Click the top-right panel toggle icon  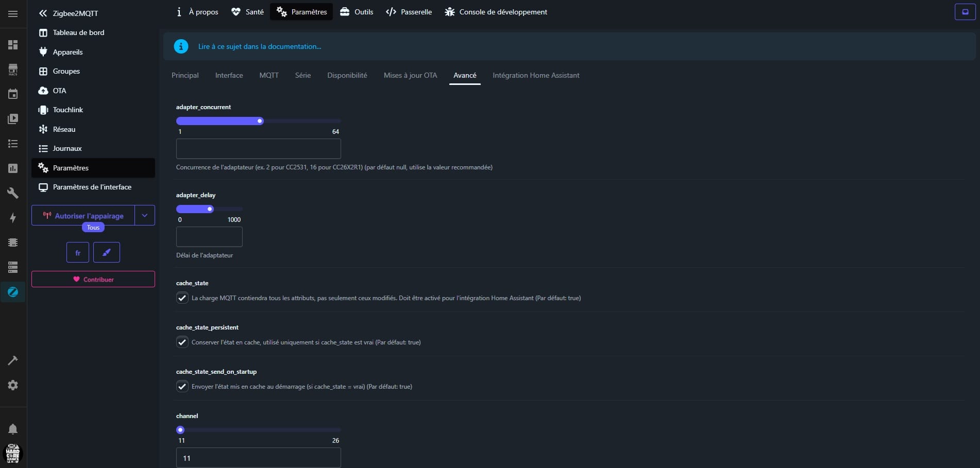tap(965, 12)
